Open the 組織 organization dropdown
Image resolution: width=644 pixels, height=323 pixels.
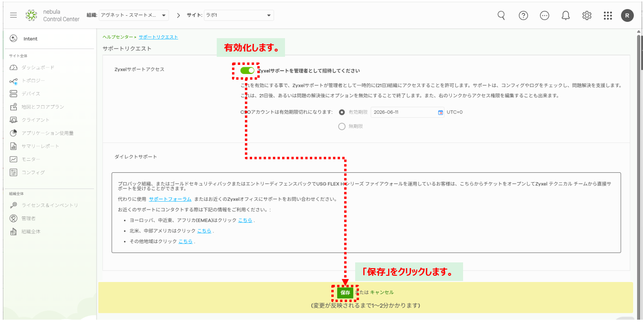pos(134,15)
